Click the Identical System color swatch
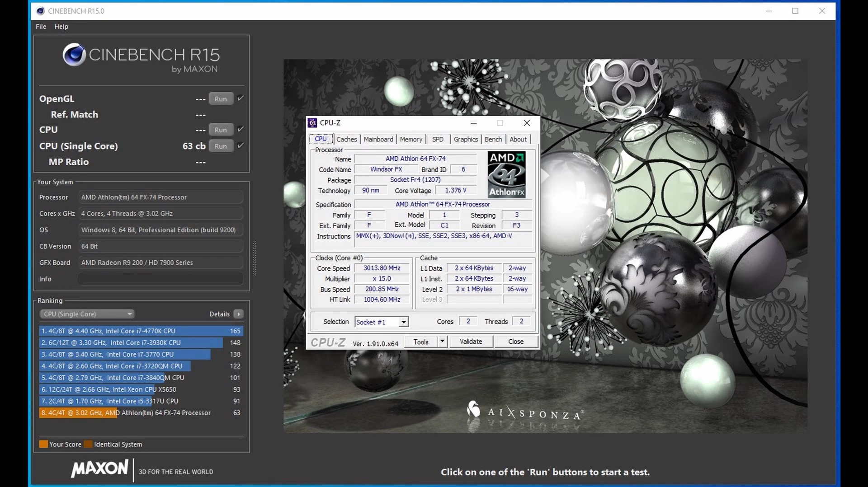868x487 pixels. pos(89,444)
